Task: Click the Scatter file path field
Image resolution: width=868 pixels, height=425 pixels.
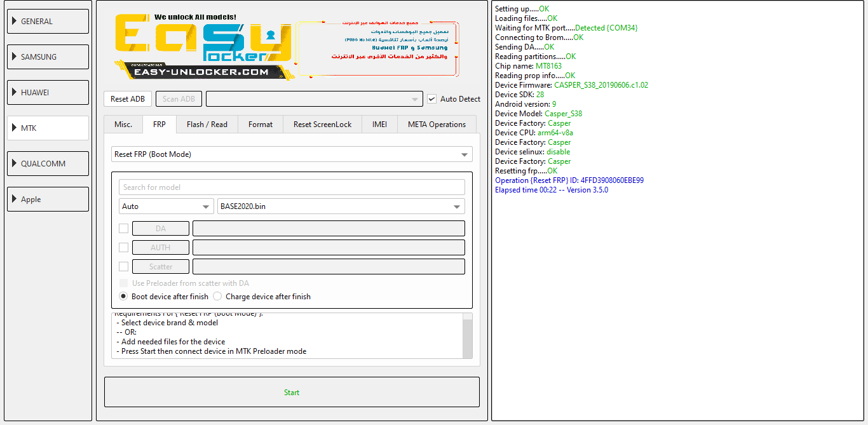Action: tap(329, 267)
